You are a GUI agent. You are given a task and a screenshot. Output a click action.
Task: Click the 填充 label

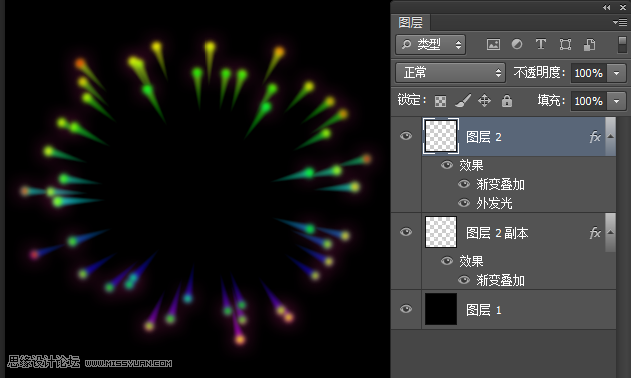click(552, 101)
